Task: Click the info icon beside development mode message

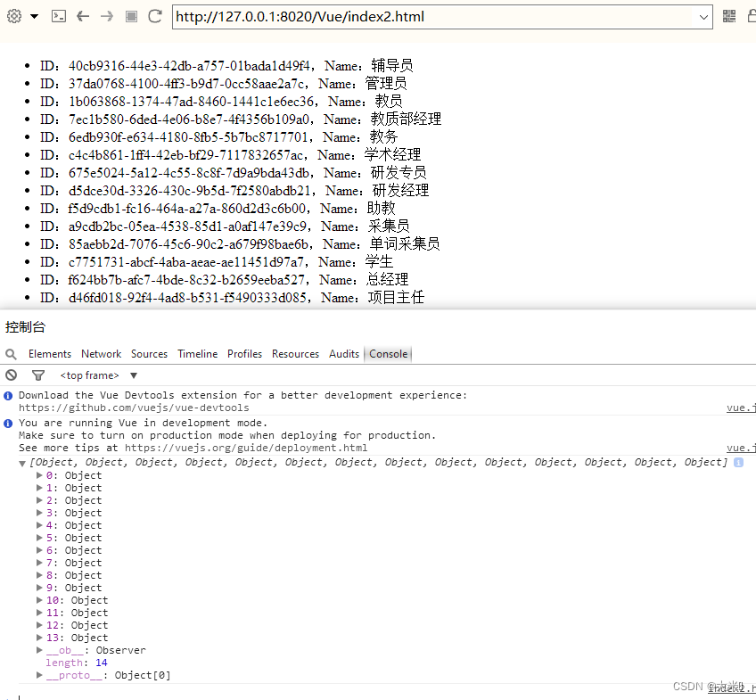Action: (8, 424)
